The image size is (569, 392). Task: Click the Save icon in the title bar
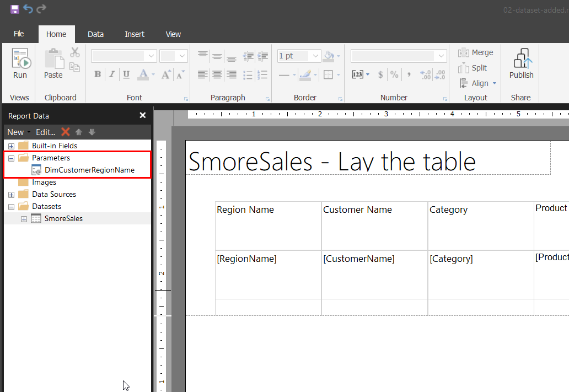point(14,9)
